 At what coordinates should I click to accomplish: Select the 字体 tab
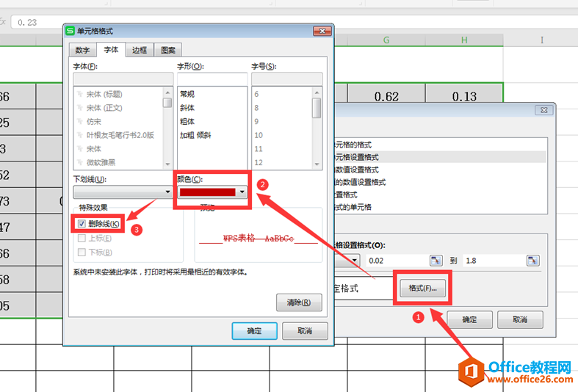[111, 49]
